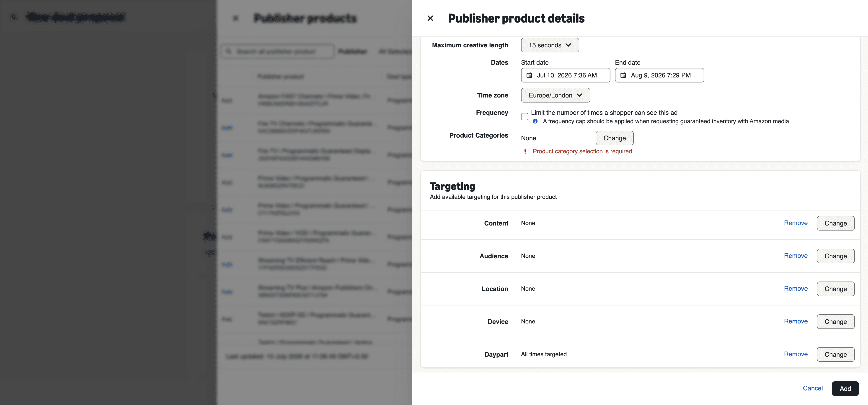
Task: Open the Maximum creative length dropdown
Action: pos(550,45)
